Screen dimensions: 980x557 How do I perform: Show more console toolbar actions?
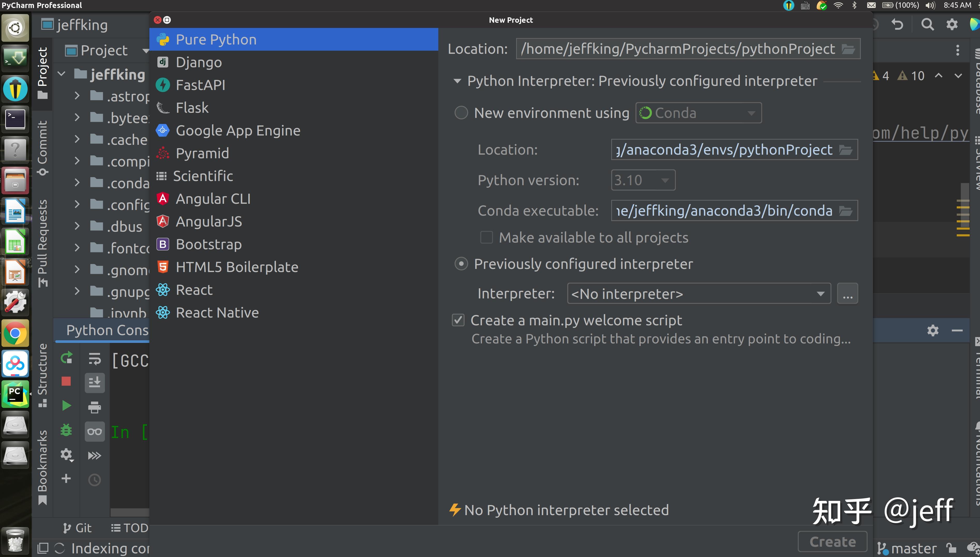pyautogui.click(x=94, y=456)
